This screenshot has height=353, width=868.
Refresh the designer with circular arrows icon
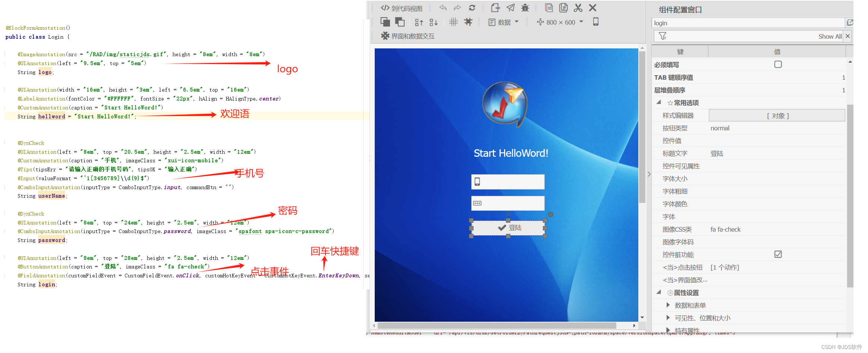(472, 8)
